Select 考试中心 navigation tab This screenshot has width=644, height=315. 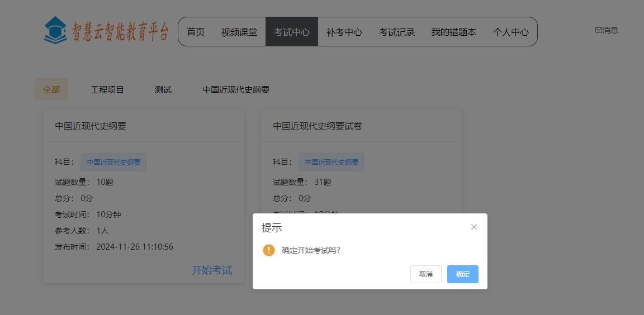[x=292, y=32]
